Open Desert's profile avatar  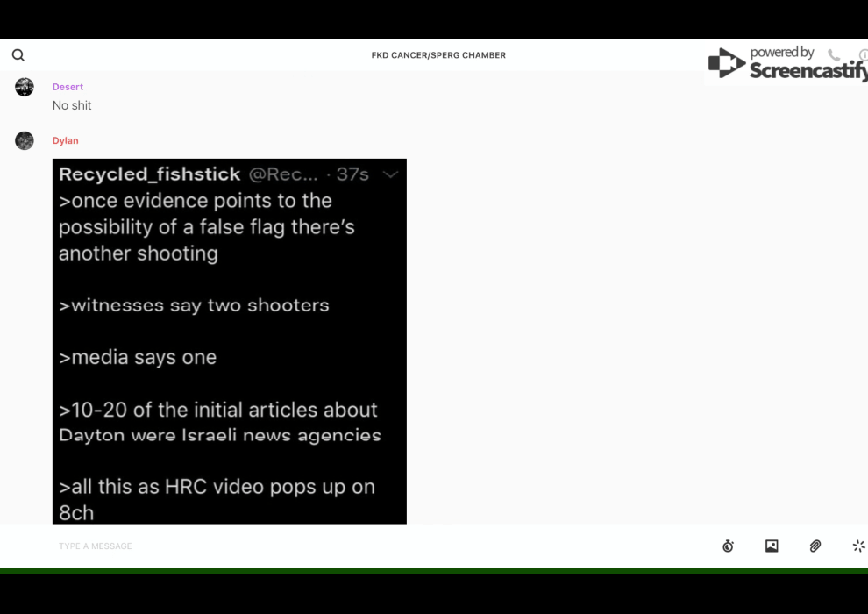[25, 87]
